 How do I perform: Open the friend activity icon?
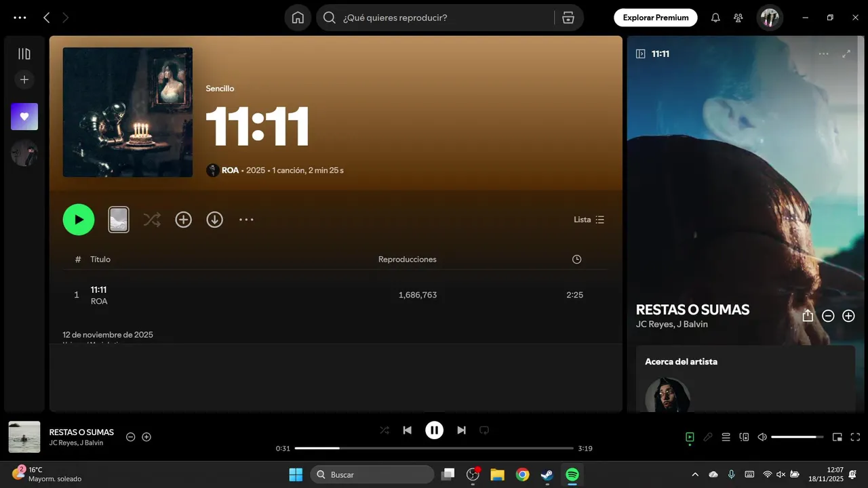[x=738, y=18]
